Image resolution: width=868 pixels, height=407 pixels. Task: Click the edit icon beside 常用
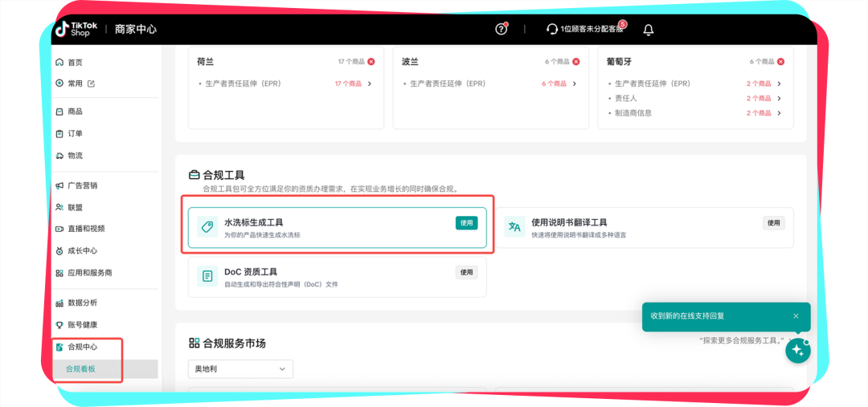(x=92, y=83)
